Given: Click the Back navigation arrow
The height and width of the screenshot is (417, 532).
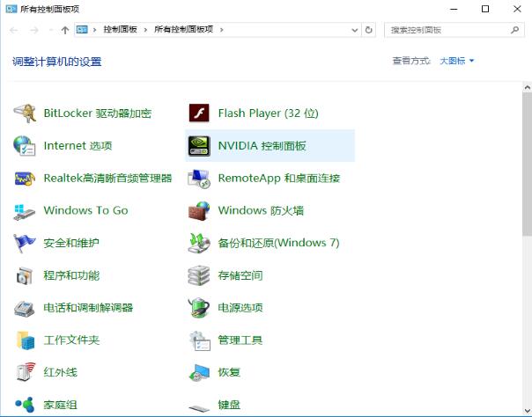Looking at the screenshot, I should pyautogui.click(x=14, y=30).
